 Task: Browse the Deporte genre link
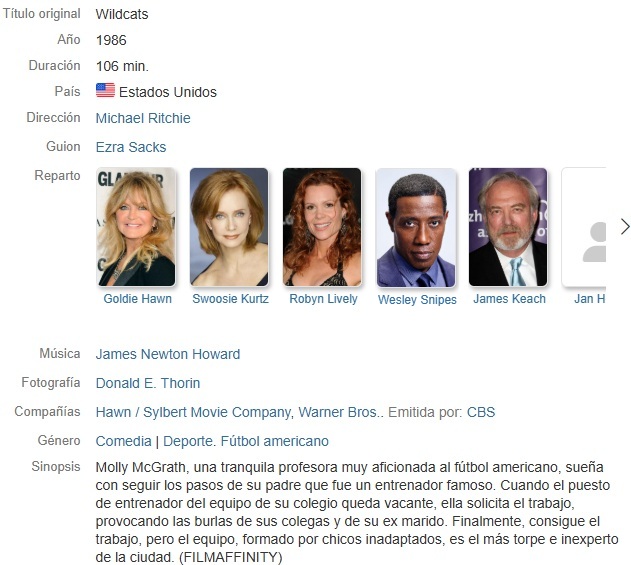click(x=188, y=441)
